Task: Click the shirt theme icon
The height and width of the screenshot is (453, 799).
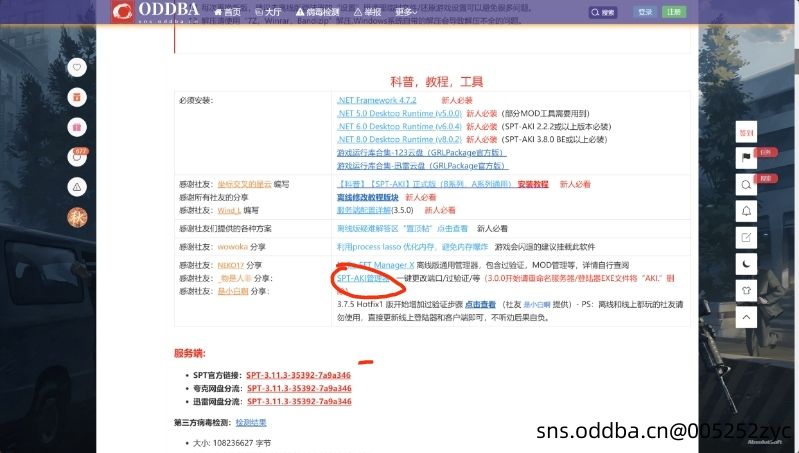Action: [x=746, y=290]
